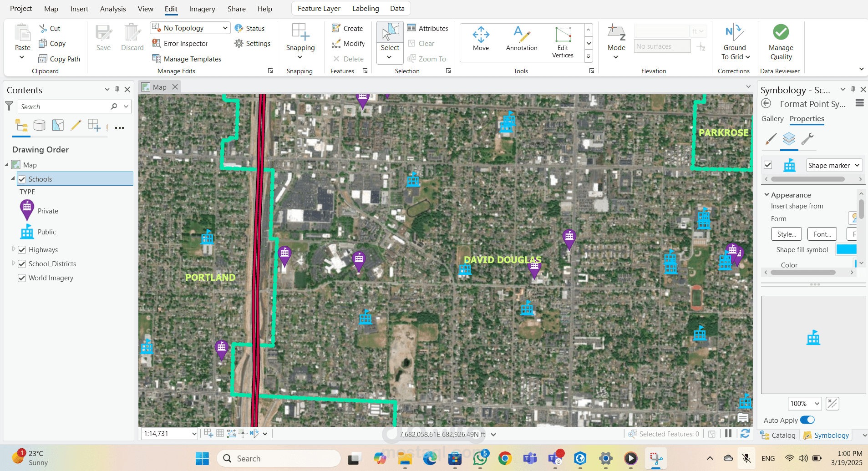Open Manage Templates
The image size is (868, 471).
click(x=187, y=59)
